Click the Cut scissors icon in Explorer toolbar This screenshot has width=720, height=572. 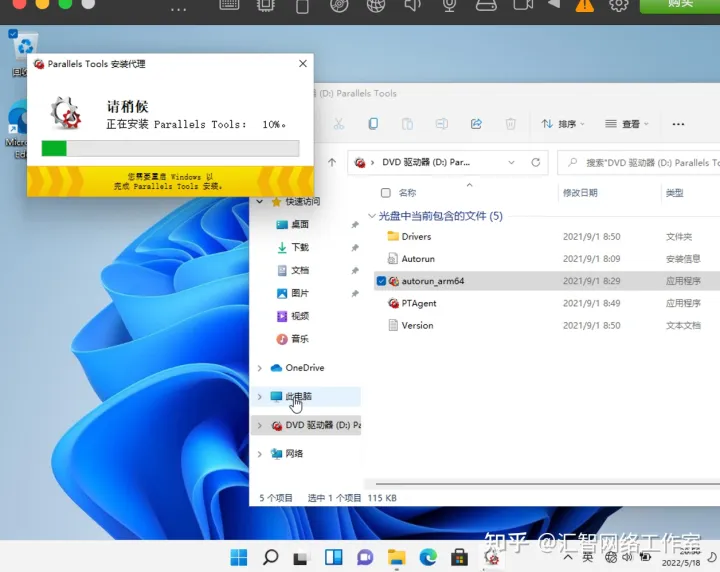(338, 124)
